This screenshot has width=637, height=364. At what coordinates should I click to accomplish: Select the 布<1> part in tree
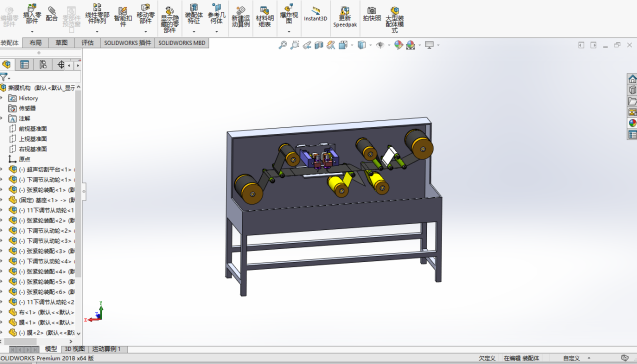tap(41, 312)
